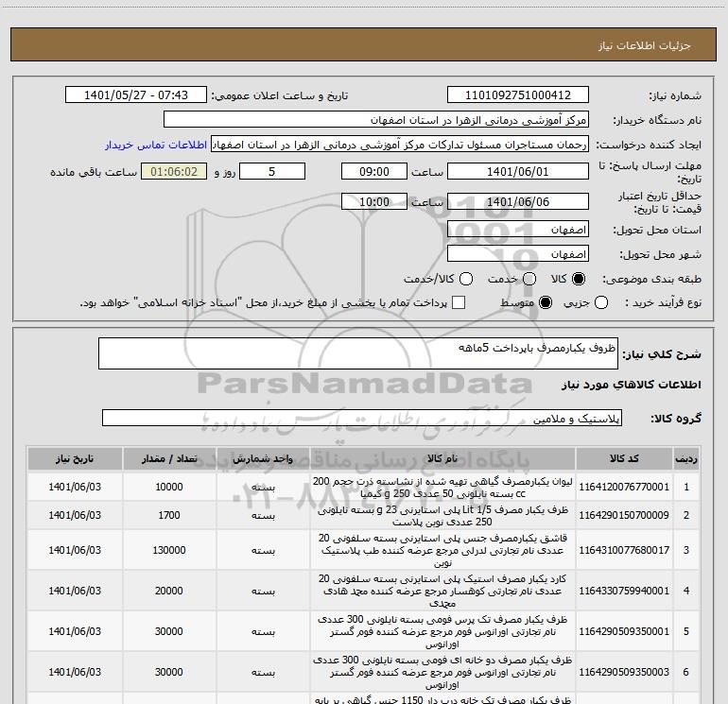Click quantity value 130000 in row 3
Image resolution: width=728 pixels, height=704 pixels.
(169, 550)
